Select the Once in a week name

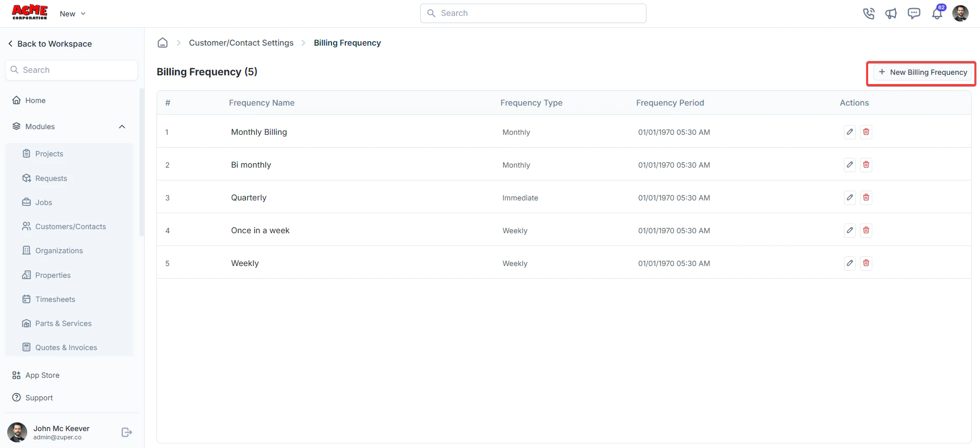[260, 230]
